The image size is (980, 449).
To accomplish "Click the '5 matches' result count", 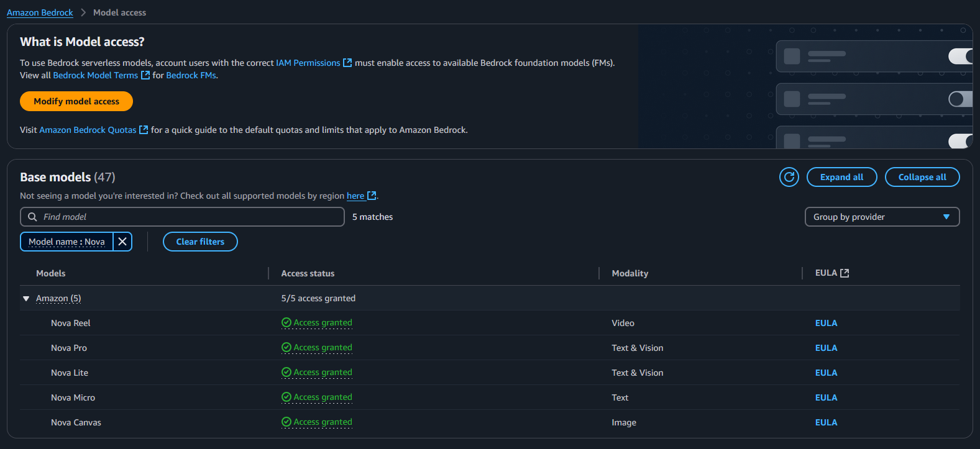I will [x=373, y=217].
